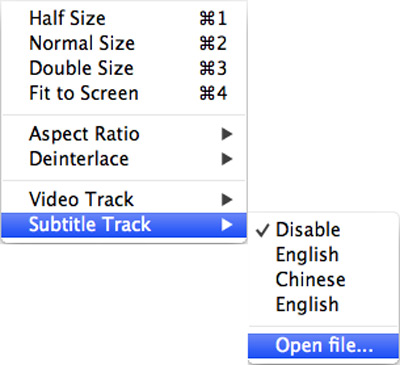Viewport: 400px width, 365px height.
Task: Open the Video Track submenu
Action: (124, 200)
